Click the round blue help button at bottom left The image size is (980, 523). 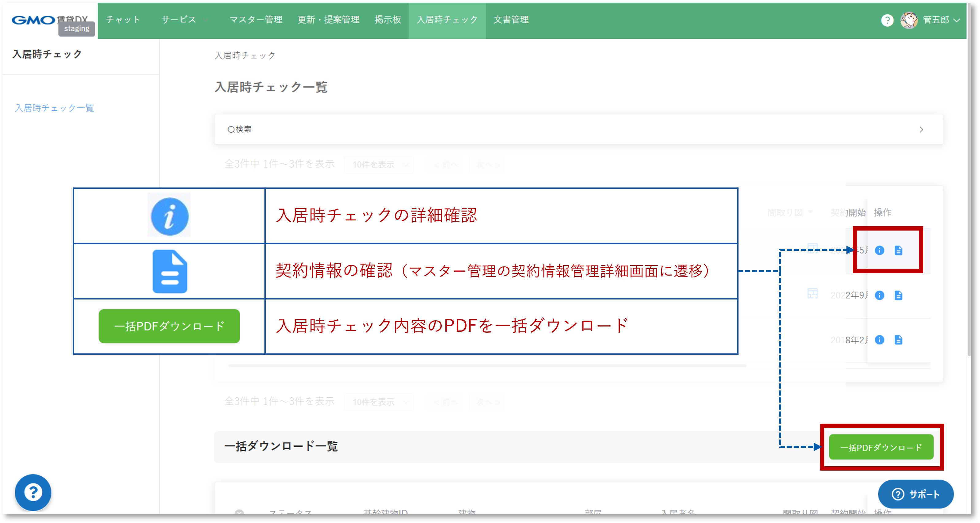pyautogui.click(x=33, y=492)
